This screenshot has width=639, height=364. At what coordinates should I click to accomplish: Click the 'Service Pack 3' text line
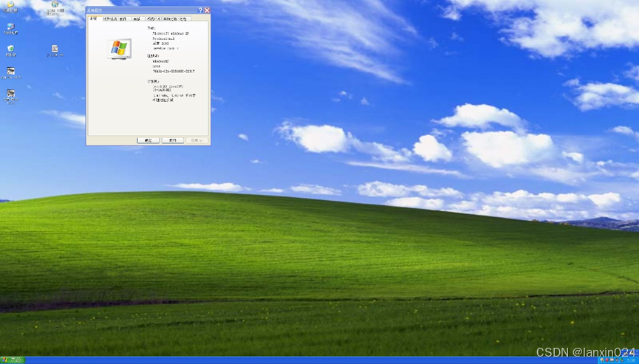coord(165,48)
